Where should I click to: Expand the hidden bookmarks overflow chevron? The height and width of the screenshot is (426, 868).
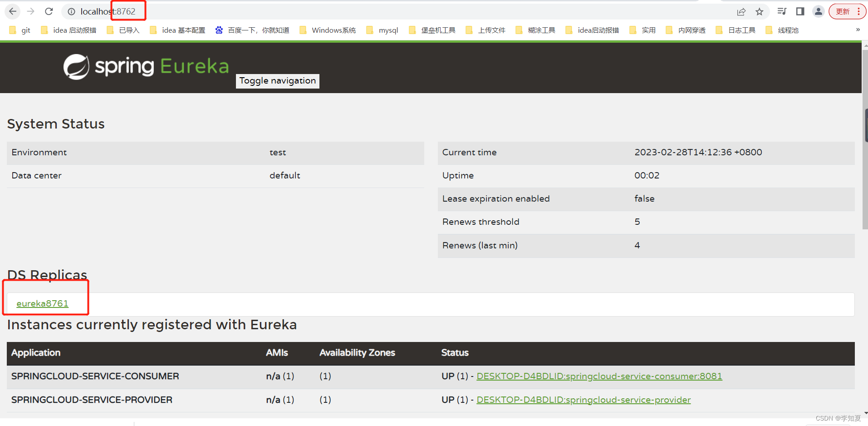coord(858,30)
